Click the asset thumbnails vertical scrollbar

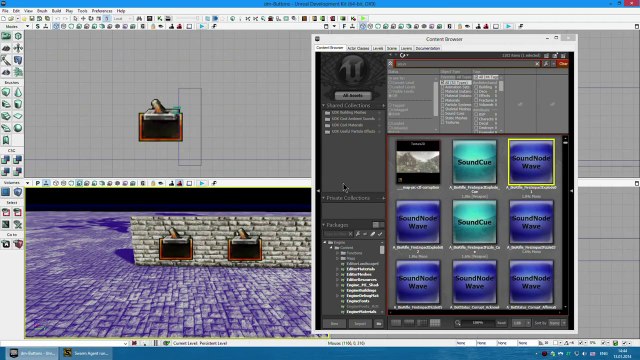(x=565, y=222)
